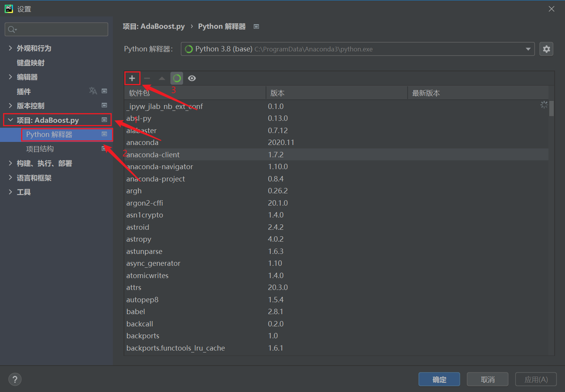Click the uninstall package minus icon
565x392 pixels.
pyautogui.click(x=147, y=78)
